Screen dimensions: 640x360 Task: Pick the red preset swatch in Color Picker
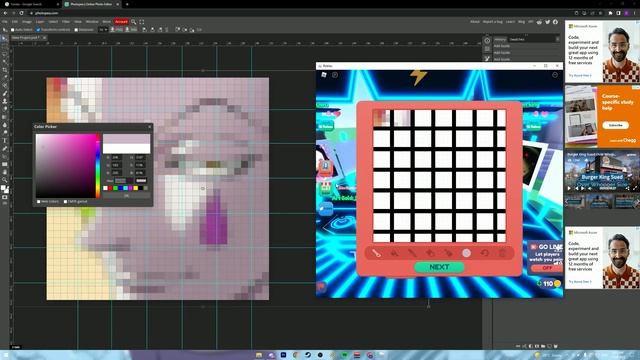coord(110,188)
